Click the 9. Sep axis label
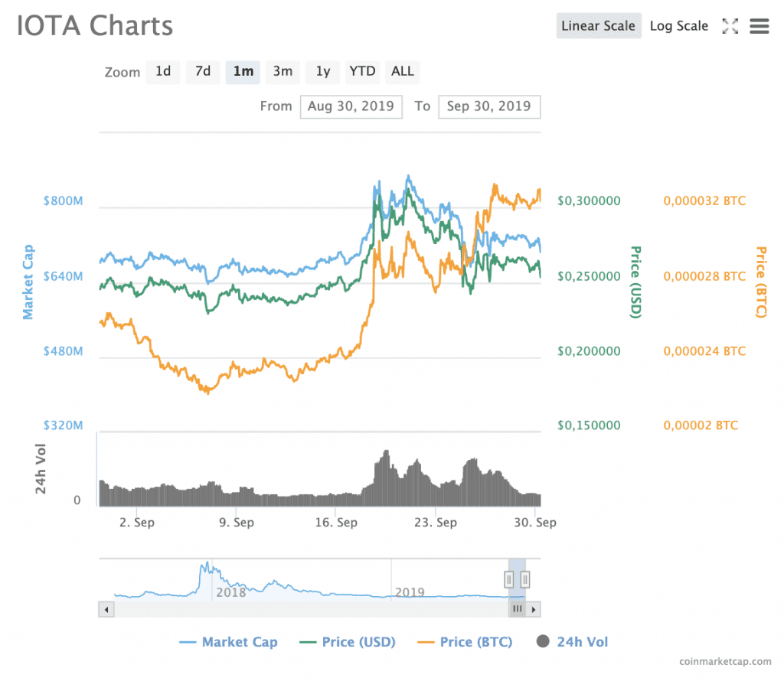 pyautogui.click(x=237, y=523)
